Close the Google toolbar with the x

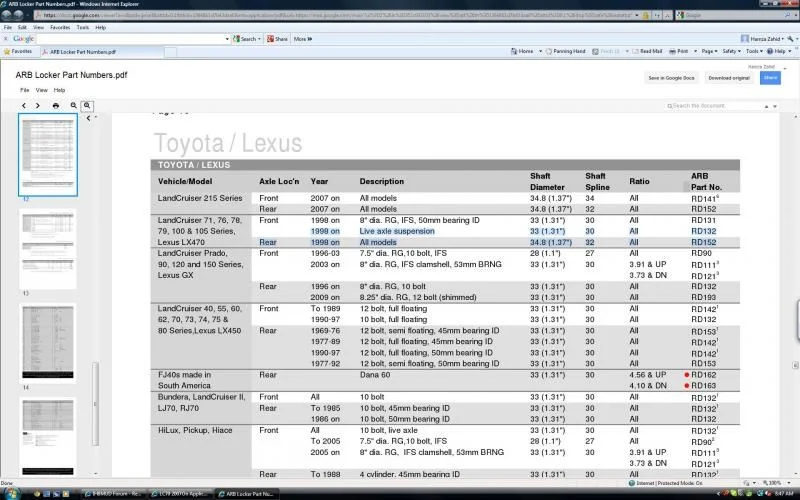[x=6, y=39]
